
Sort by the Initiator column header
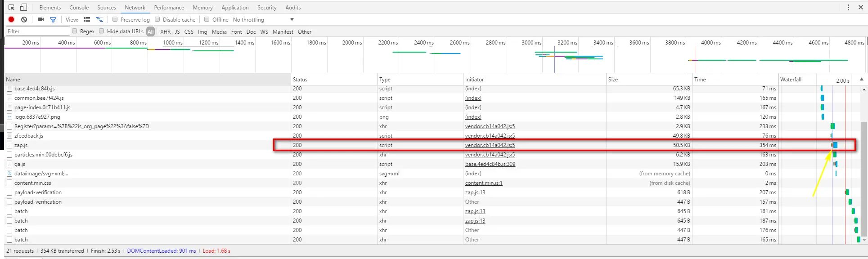[535, 80]
